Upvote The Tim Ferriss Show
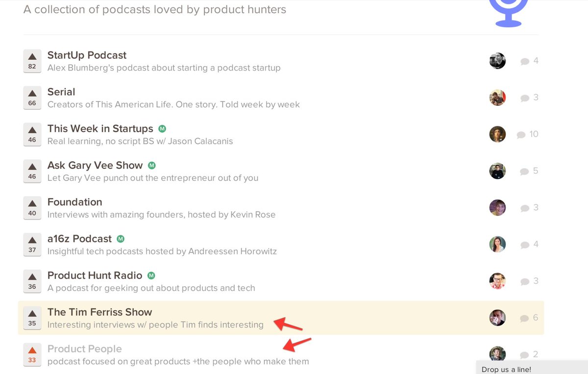 [x=32, y=318]
